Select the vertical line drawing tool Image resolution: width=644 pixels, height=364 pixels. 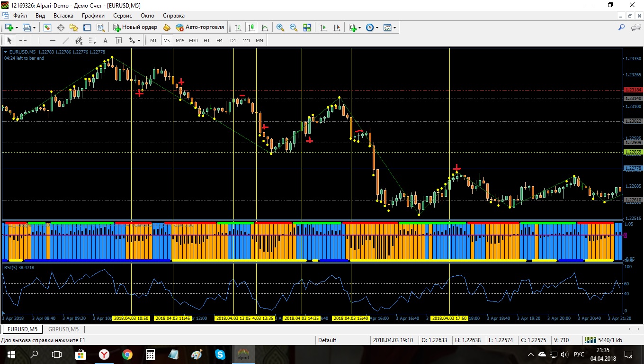39,40
